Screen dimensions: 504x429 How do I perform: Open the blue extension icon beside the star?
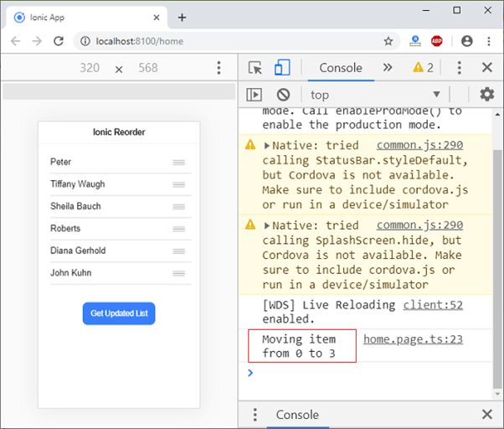[x=415, y=41]
